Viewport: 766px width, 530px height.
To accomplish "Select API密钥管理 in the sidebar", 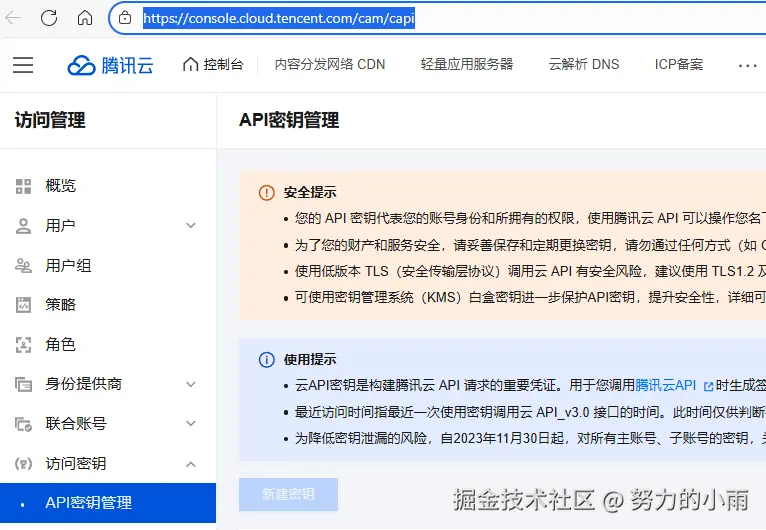I will (x=107, y=503).
